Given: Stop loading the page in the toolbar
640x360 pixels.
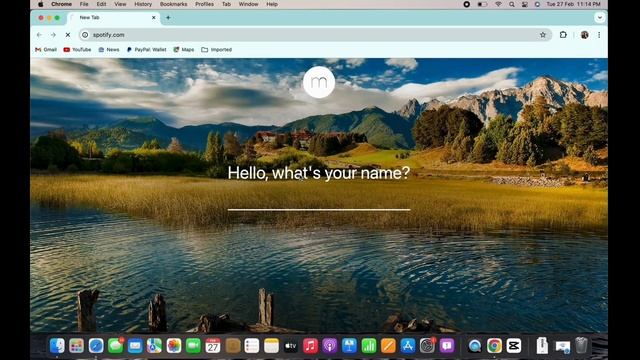Looking at the screenshot, I should tap(68, 35).
